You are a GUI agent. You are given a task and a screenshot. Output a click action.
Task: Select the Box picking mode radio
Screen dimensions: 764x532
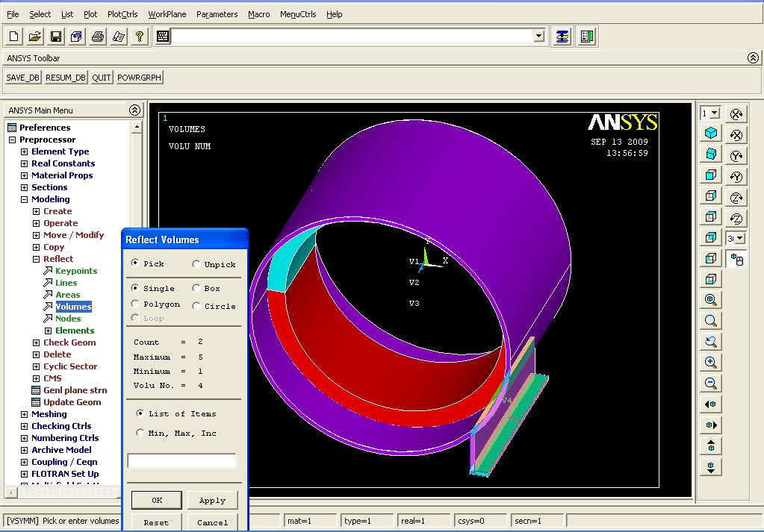click(196, 288)
